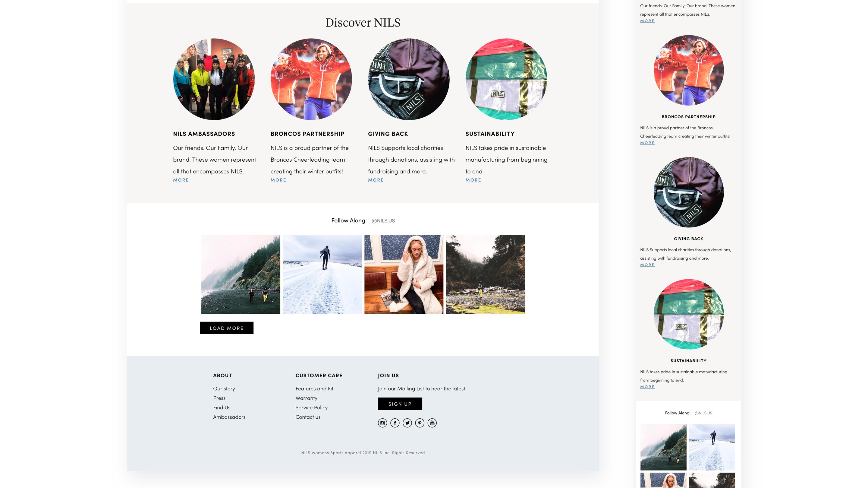The height and width of the screenshot is (488, 868).
Task: Click the JOIN US footer column heading
Action: coord(388,376)
